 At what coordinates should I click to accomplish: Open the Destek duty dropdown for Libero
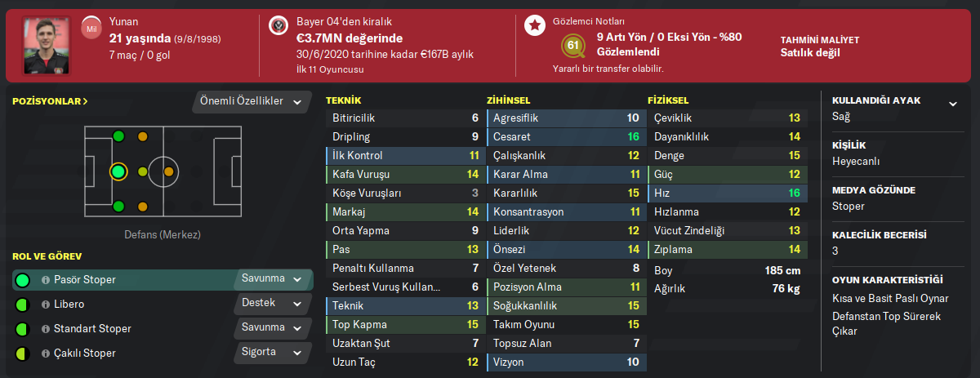(x=274, y=304)
